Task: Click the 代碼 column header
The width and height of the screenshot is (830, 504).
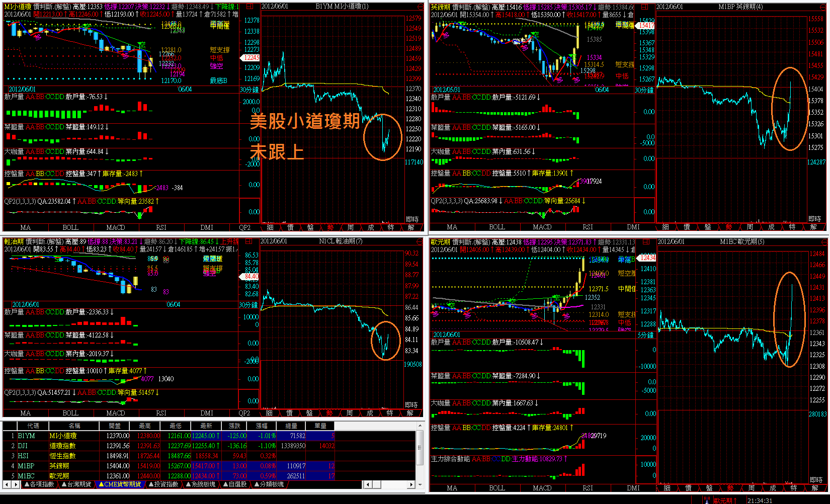Action: [33, 426]
